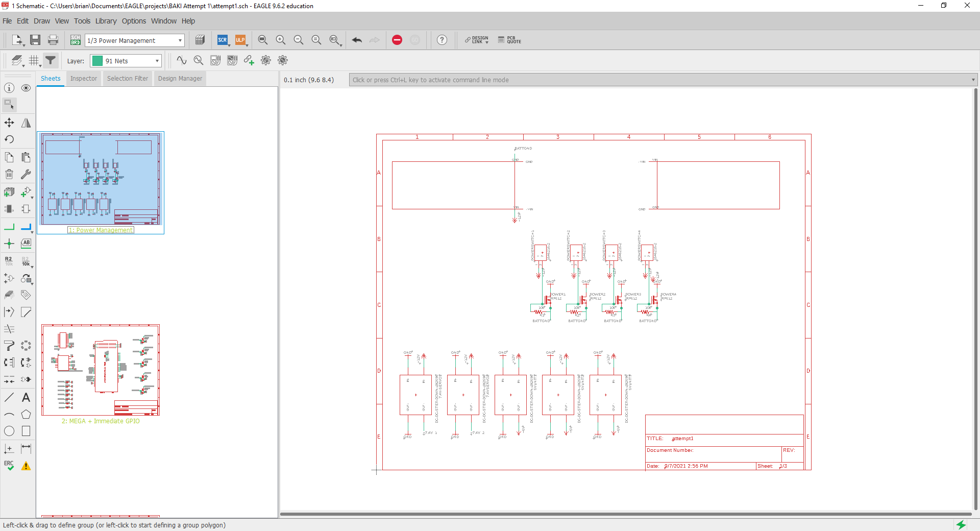Select the Dimension tool
This screenshot has width=980, height=531.
(26, 448)
